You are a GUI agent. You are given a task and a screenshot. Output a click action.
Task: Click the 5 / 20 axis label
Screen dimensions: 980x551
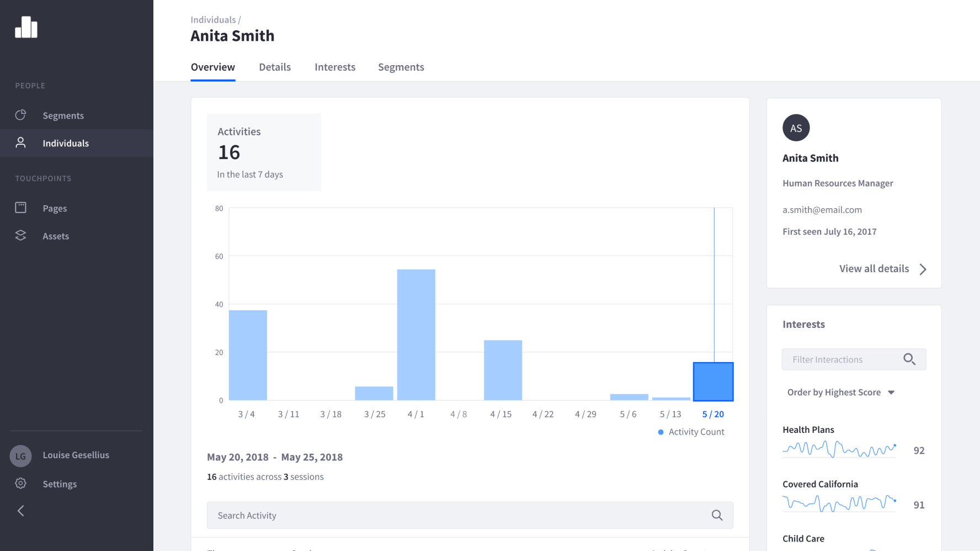pyautogui.click(x=713, y=414)
